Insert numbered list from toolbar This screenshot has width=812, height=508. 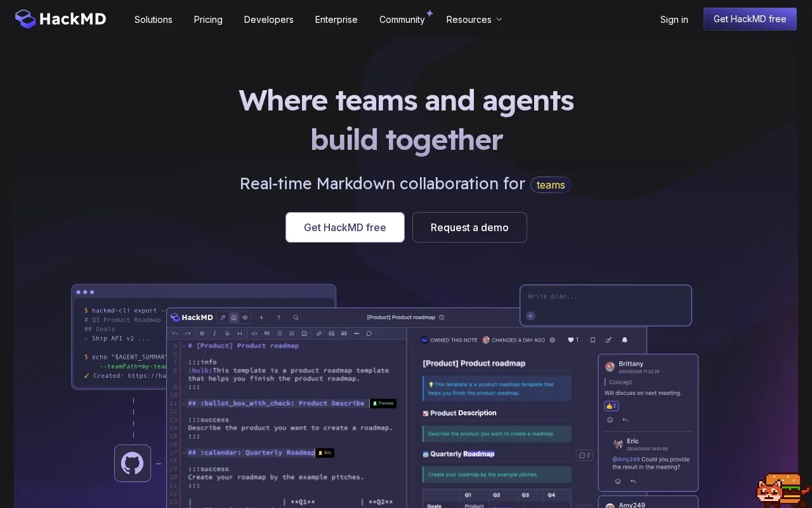tap(292, 333)
